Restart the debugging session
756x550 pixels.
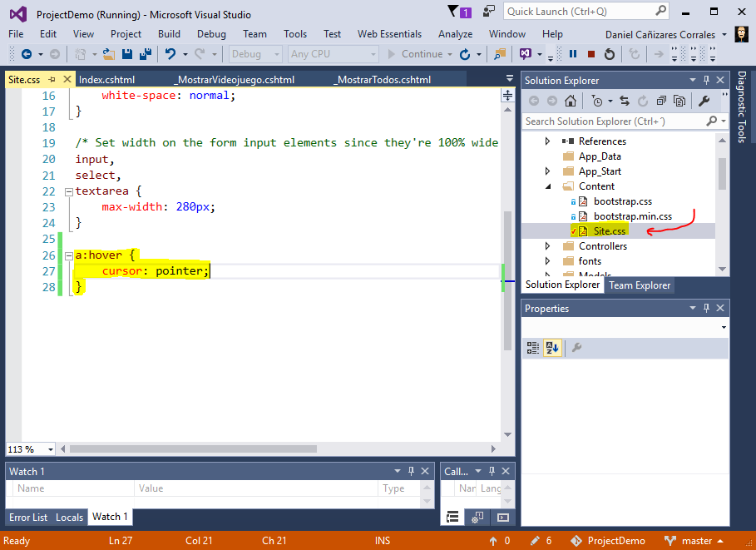[610, 54]
